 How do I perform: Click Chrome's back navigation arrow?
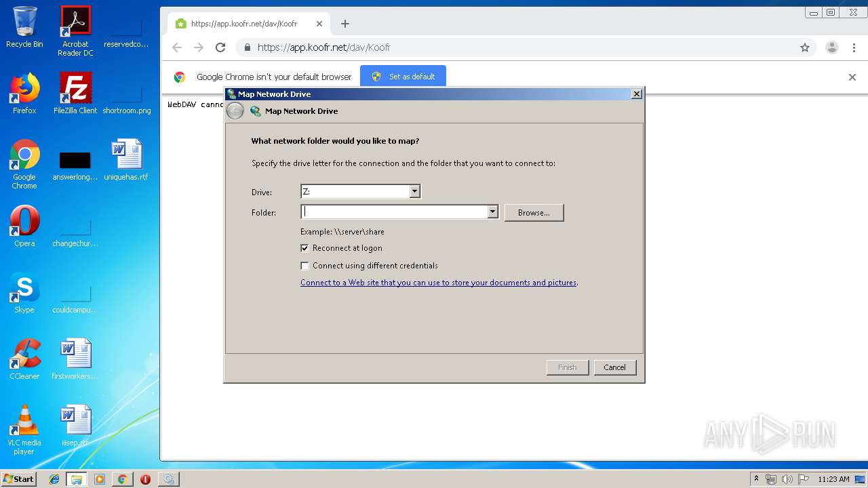coord(177,47)
